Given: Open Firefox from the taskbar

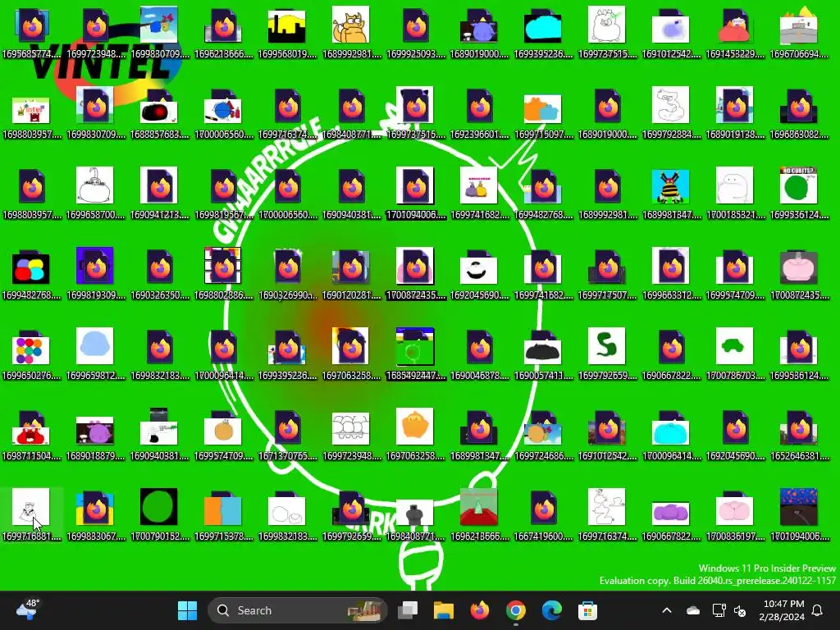Looking at the screenshot, I should [479, 610].
